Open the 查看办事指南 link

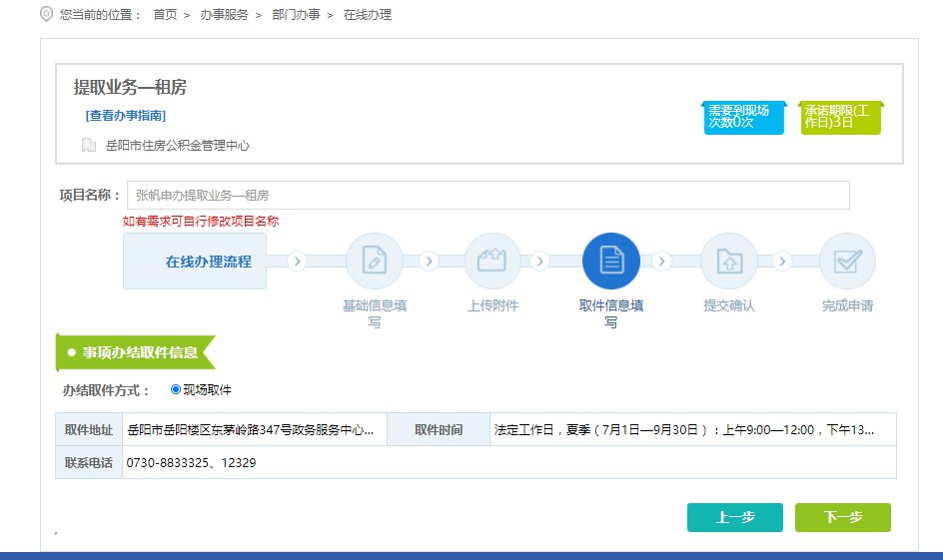[x=126, y=116]
